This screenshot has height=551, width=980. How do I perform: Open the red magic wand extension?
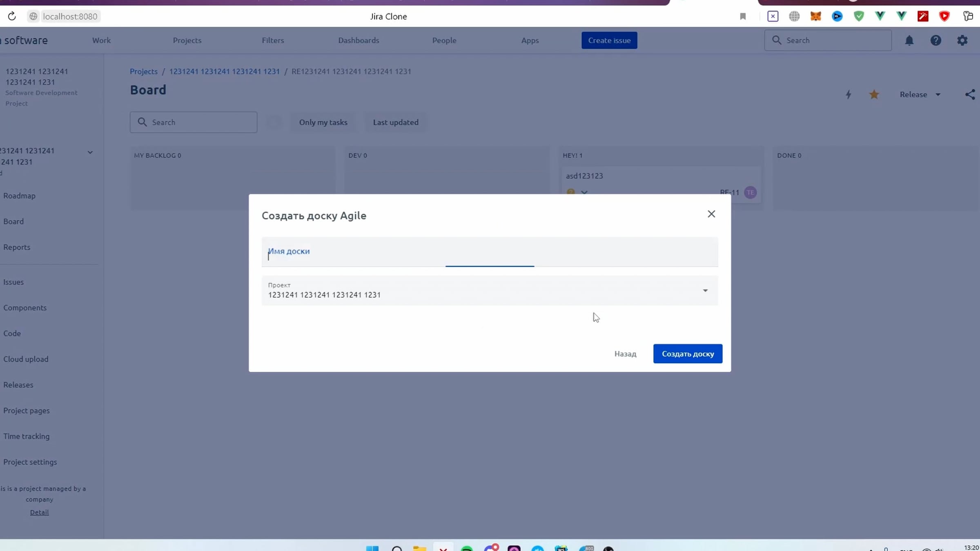tap(923, 16)
